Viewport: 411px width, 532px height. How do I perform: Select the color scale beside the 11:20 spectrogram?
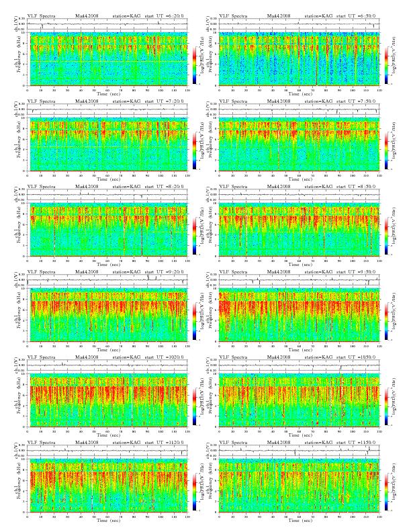pos(194,492)
